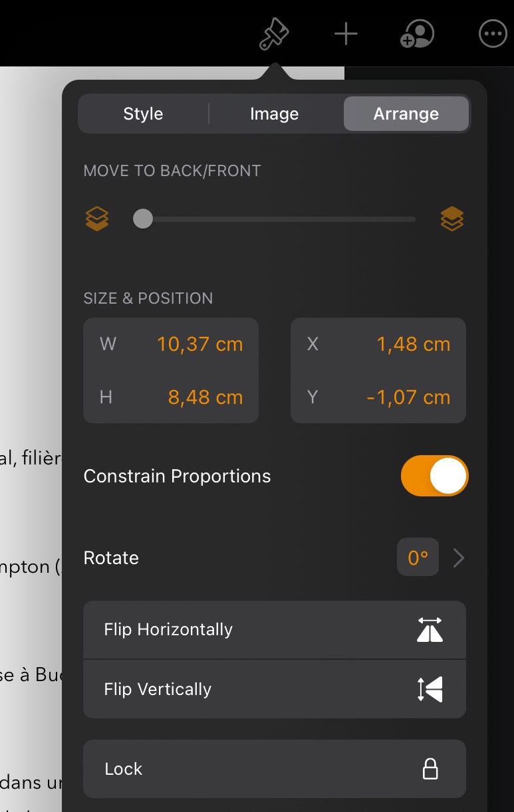This screenshot has height=812, width=514.
Task: Tap the move-to-front layers icon
Action: click(x=452, y=219)
